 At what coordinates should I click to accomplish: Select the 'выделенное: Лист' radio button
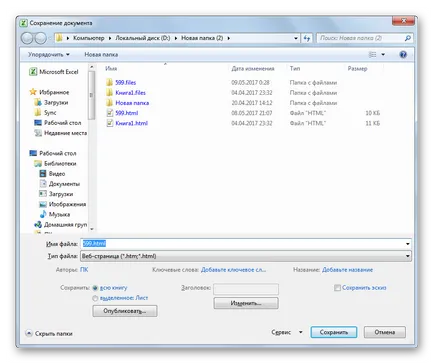point(95,298)
